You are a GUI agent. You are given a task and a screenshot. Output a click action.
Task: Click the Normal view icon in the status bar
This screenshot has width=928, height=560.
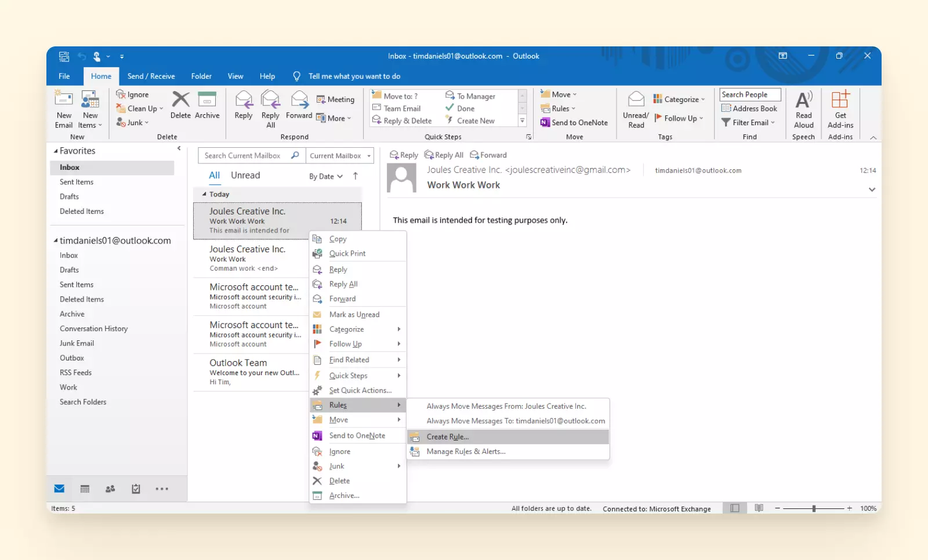pos(735,508)
